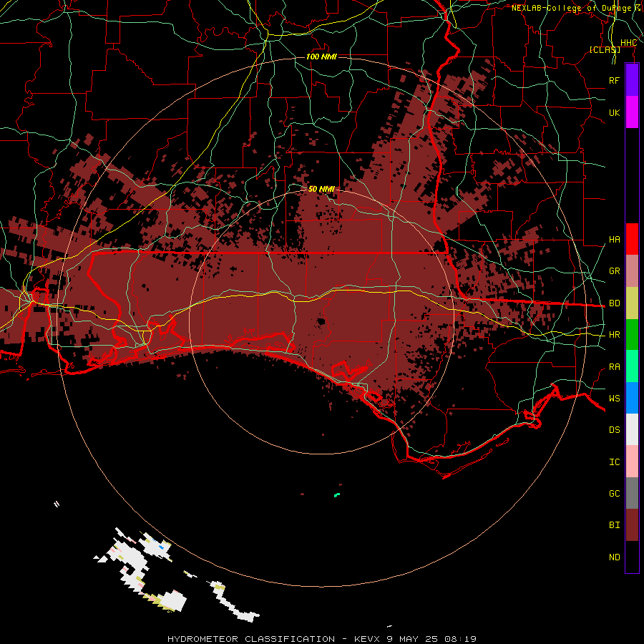The height and width of the screenshot is (644, 644).
Task: Click the DS legend label
Action: pos(615,430)
